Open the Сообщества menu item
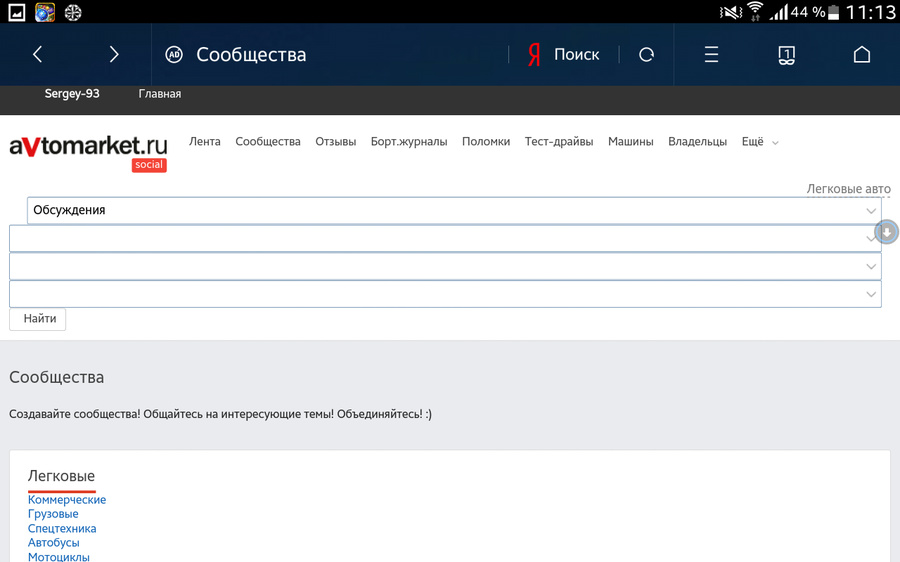 268,141
